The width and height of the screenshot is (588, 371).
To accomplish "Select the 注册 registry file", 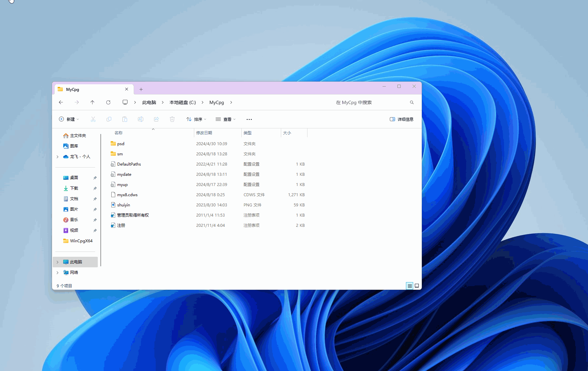I will click(208, 225).
